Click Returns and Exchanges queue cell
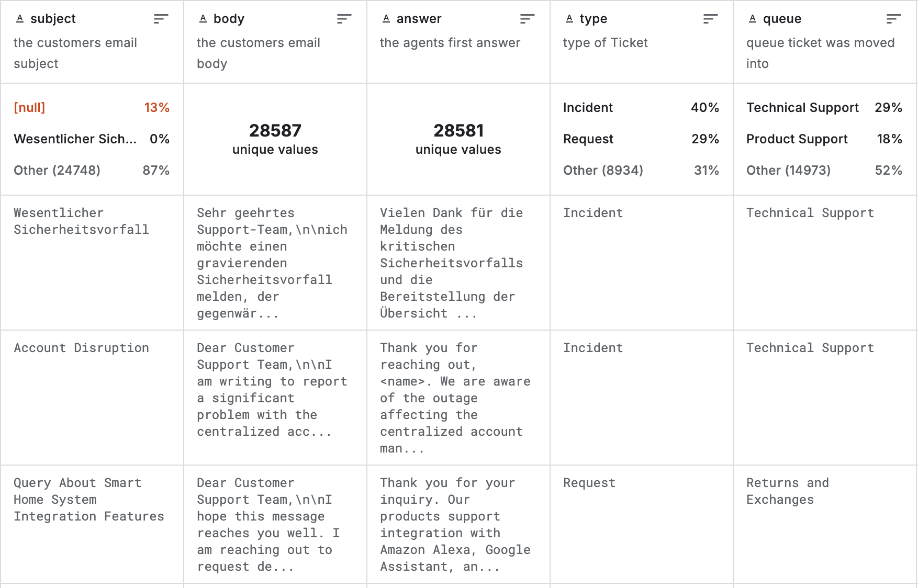This screenshot has height=588, width=918. click(x=787, y=491)
